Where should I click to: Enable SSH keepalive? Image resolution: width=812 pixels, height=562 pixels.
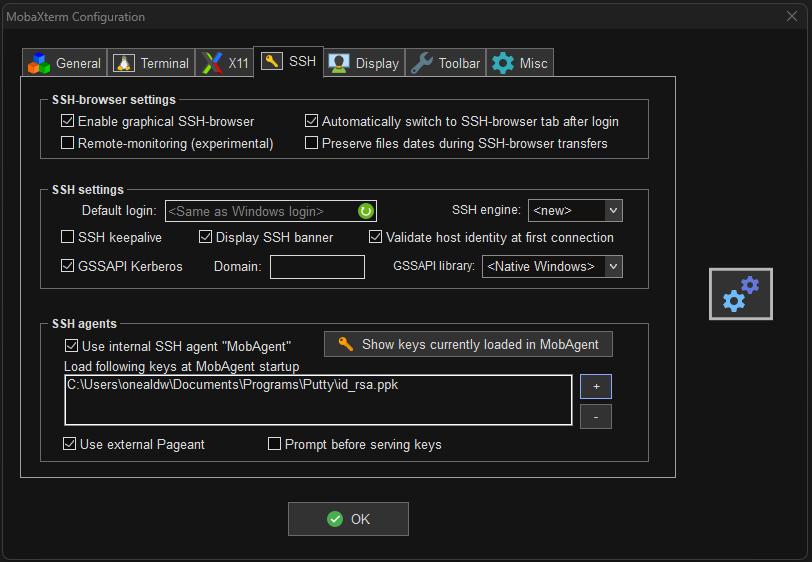68,237
